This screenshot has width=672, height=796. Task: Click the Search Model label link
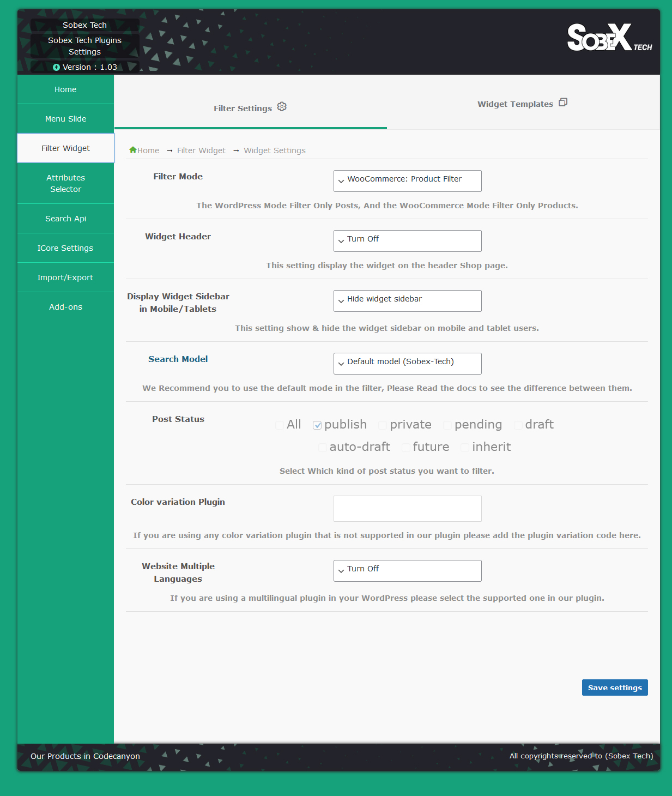(x=178, y=359)
